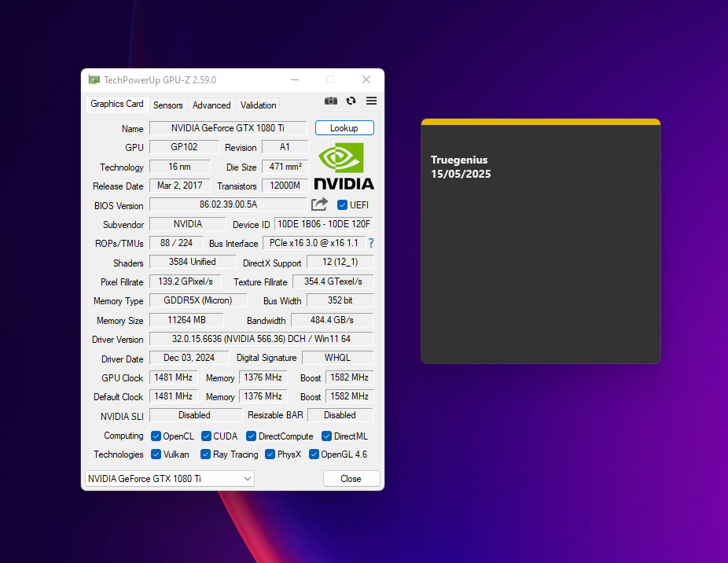Click the Resizable BAR value Disabled
The height and width of the screenshot is (563, 728).
point(340,415)
